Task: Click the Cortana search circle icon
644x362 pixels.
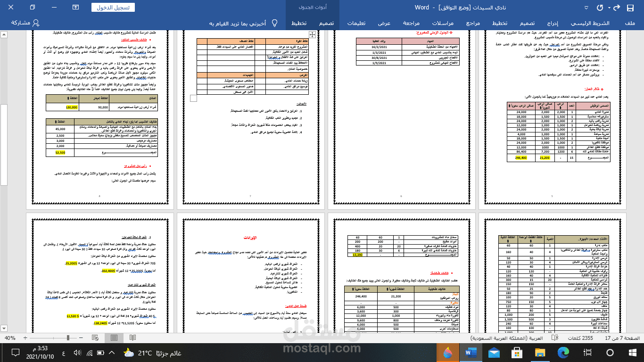Action: click(x=611, y=353)
